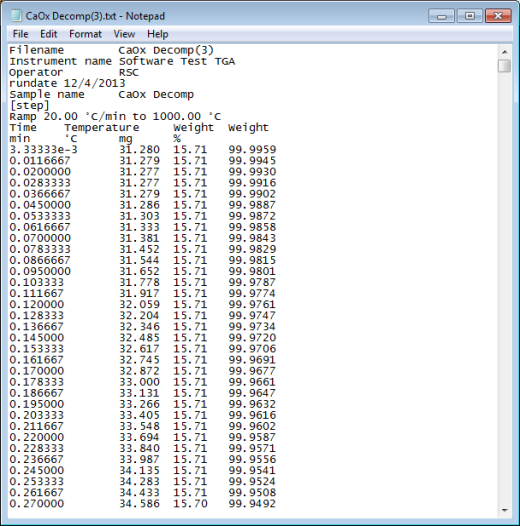
Task: Open the Help menu
Action: [157, 34]
